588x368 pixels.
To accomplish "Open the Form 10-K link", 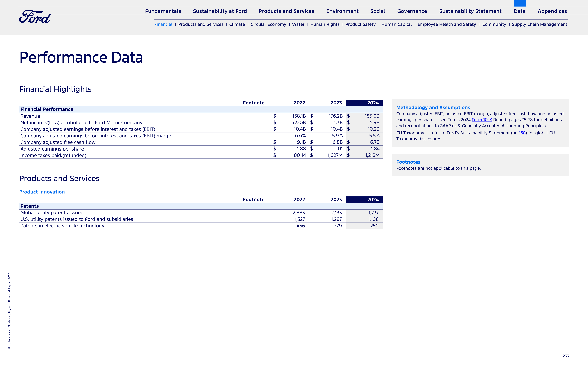I will click(482, 120).
